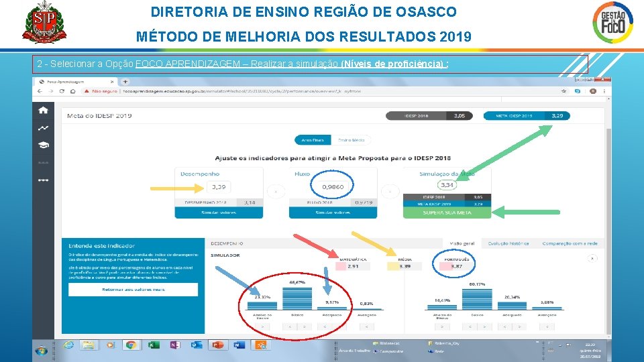Viewport: 644px width, 362px height.
Task: Open the browser profile avatar icon
Action: click(592, 91)
